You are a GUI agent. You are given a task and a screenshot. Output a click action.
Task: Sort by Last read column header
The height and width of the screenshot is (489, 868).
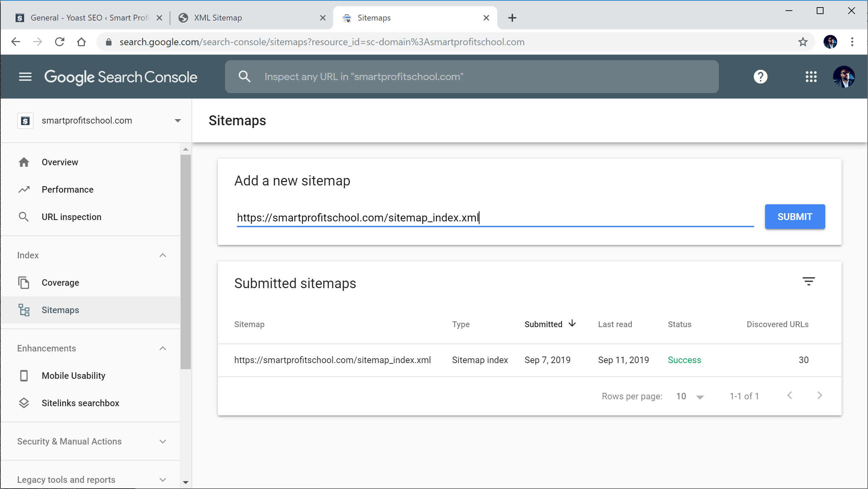pos(615,324)
